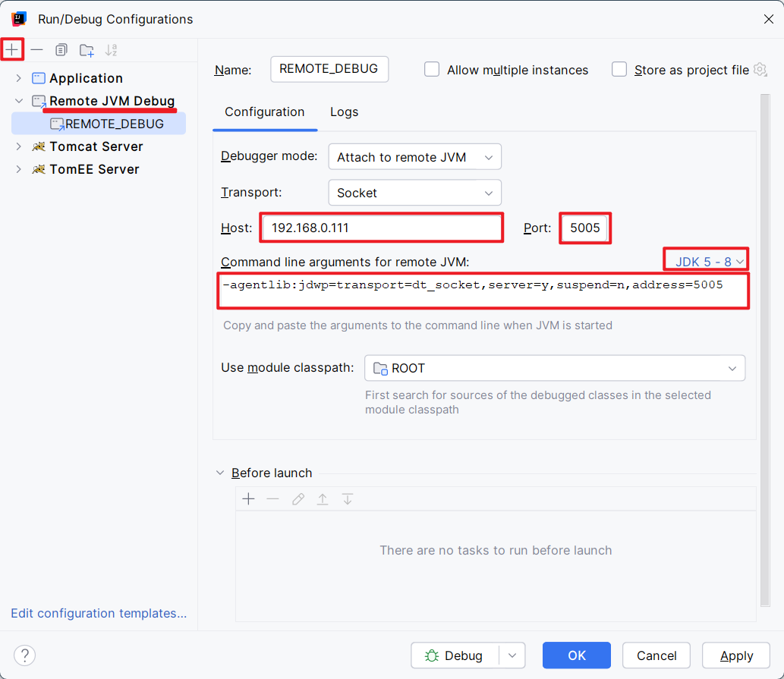Click the Create New Folder icon

(x=87, y=50)
